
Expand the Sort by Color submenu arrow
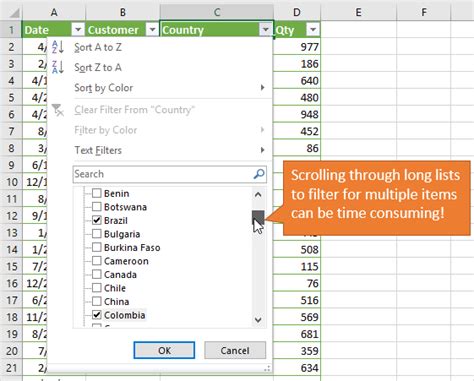pos(262,88)
